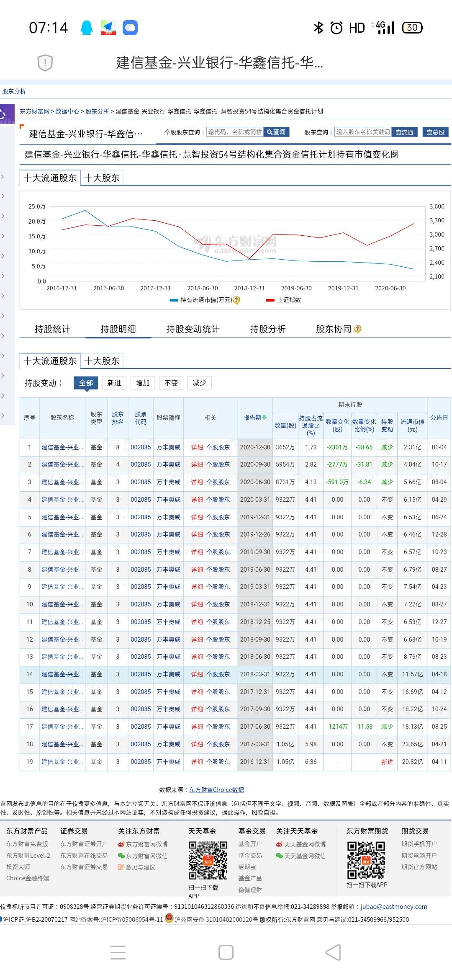Select 不变 holding change filter
Viewport: 452px width, 980px height.
tap(171, 383)
